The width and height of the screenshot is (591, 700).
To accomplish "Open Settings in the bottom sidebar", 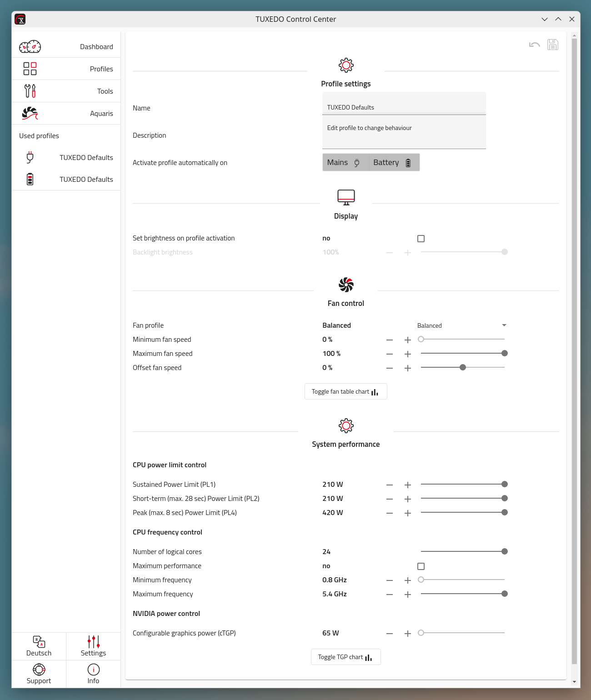I will 93,646.
